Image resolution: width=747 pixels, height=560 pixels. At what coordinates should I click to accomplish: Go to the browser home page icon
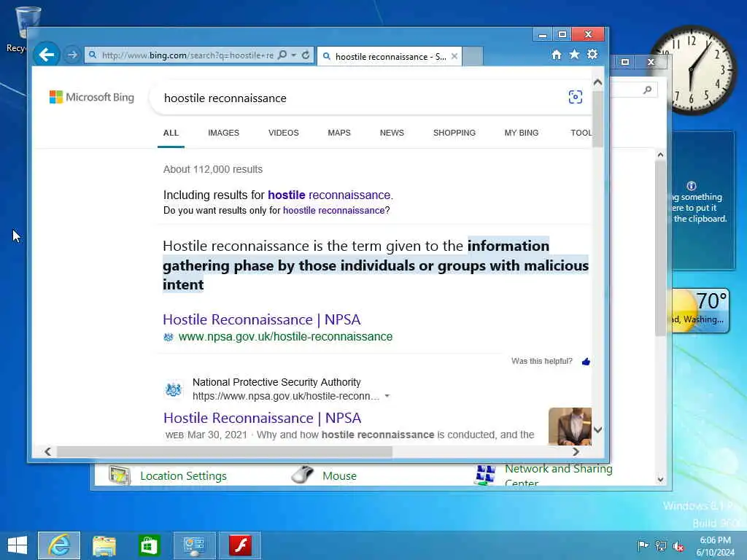pos(557,55)
